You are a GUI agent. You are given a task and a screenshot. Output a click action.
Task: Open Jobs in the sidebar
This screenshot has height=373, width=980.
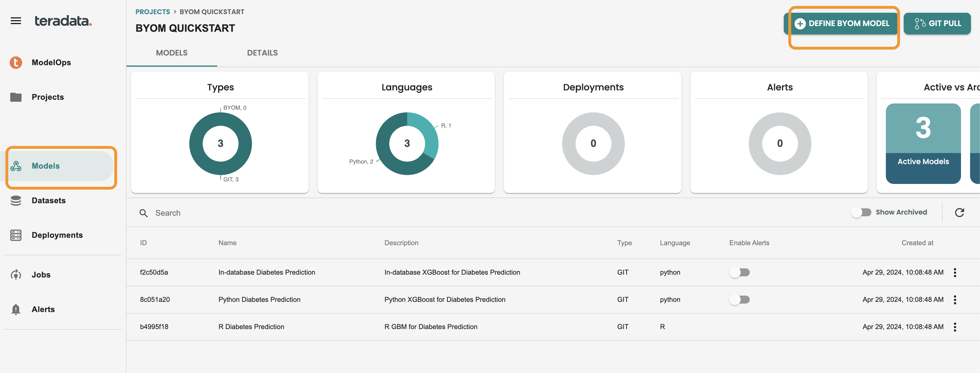[x=41, y=275]
